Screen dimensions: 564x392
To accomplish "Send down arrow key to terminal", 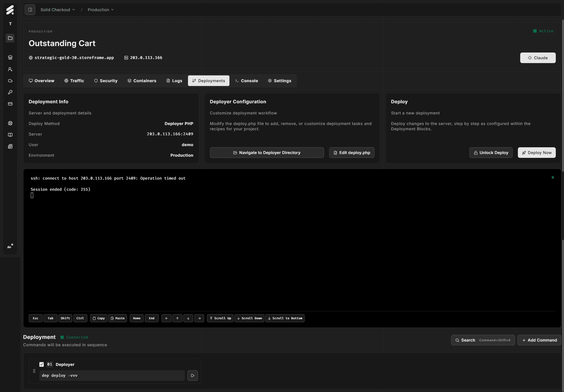I will coord(188,318).
